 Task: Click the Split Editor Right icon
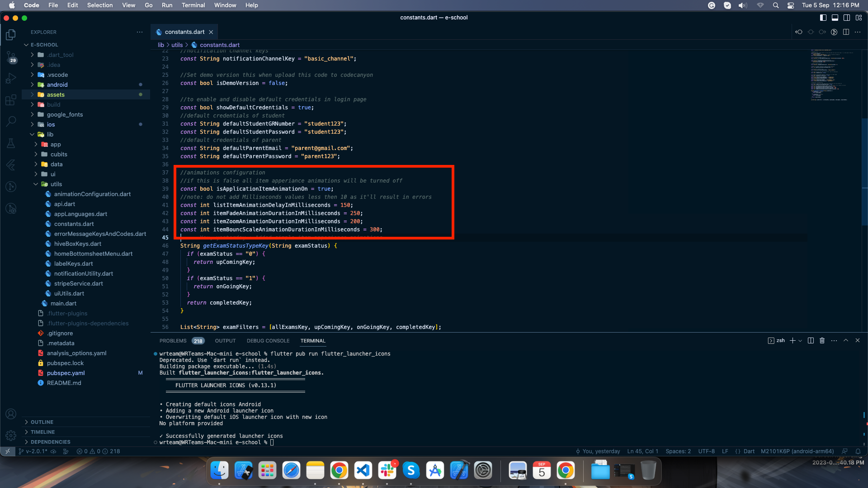846,32
